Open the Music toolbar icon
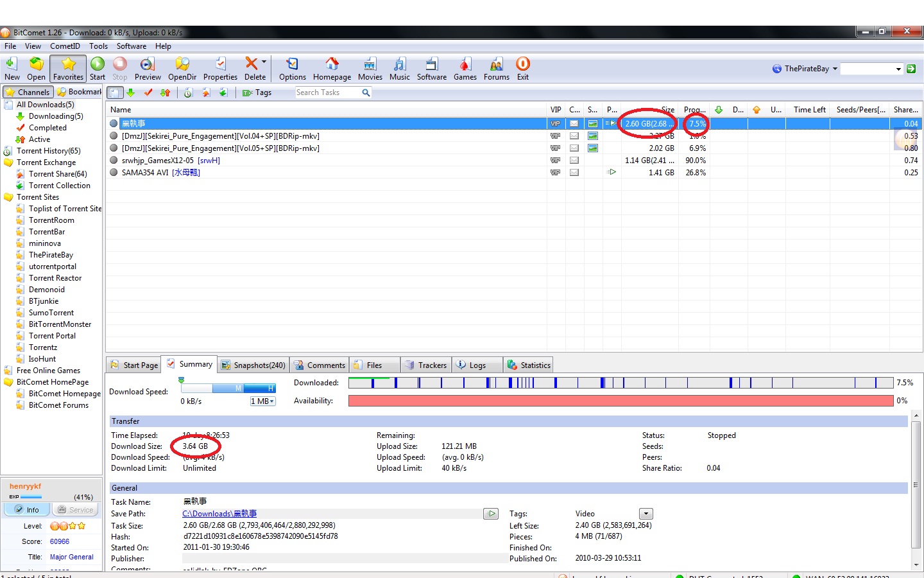The image size is (924, 578). [x=399, y=69]
